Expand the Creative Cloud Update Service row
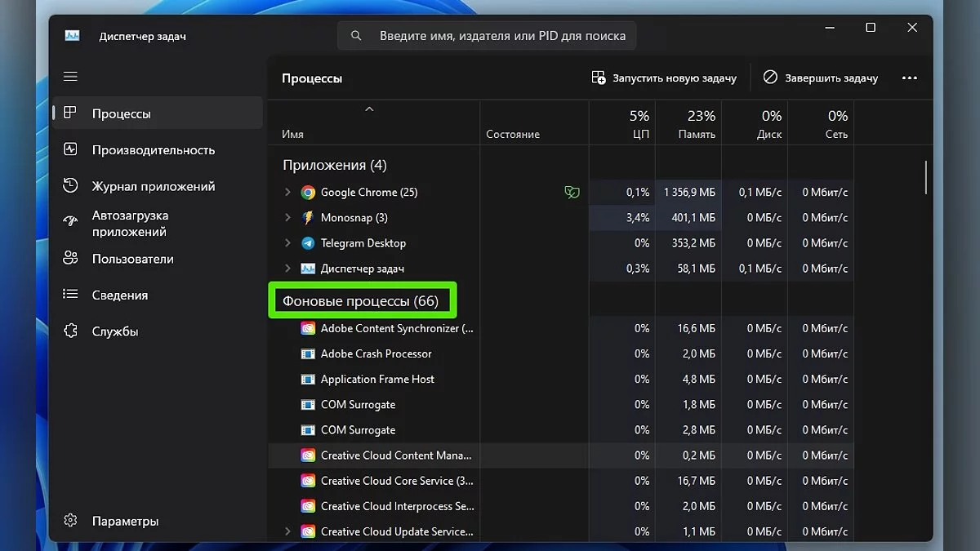This screenshot has height=551, width=980. [287, 531]
